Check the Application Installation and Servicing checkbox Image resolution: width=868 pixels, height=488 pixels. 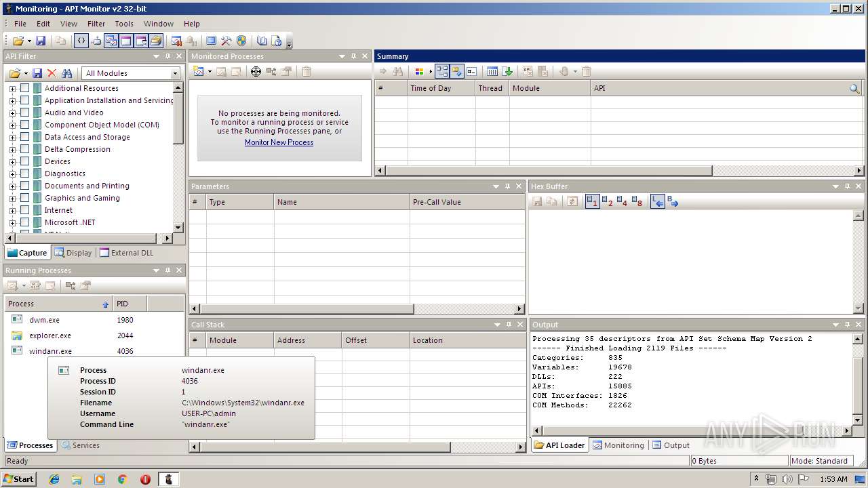(25, 100)
